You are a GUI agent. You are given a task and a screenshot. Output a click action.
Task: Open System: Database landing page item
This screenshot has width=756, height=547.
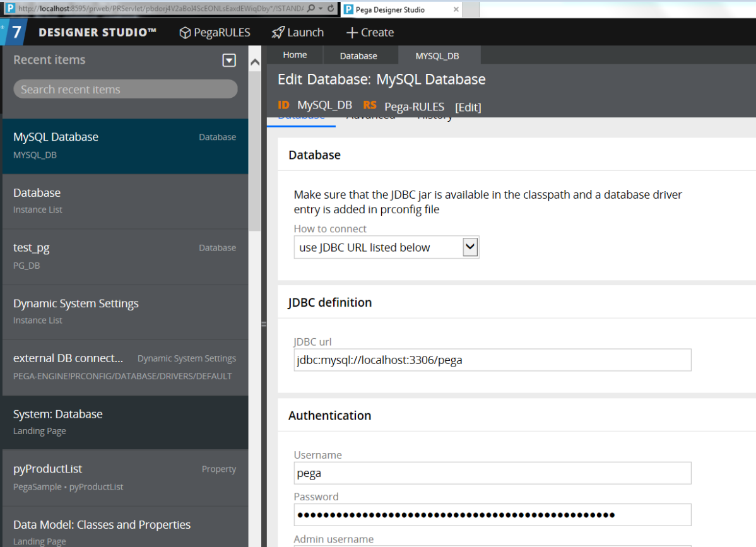[x=126, y=422]
